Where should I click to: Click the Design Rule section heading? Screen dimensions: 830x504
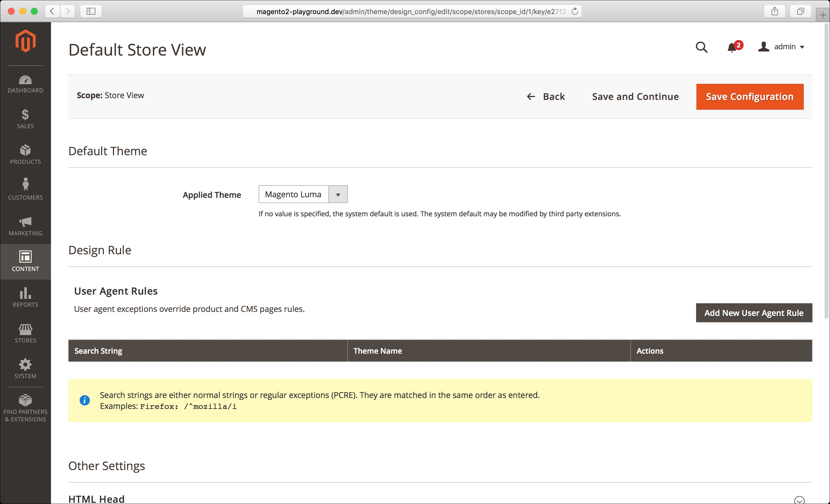(100, 250)
